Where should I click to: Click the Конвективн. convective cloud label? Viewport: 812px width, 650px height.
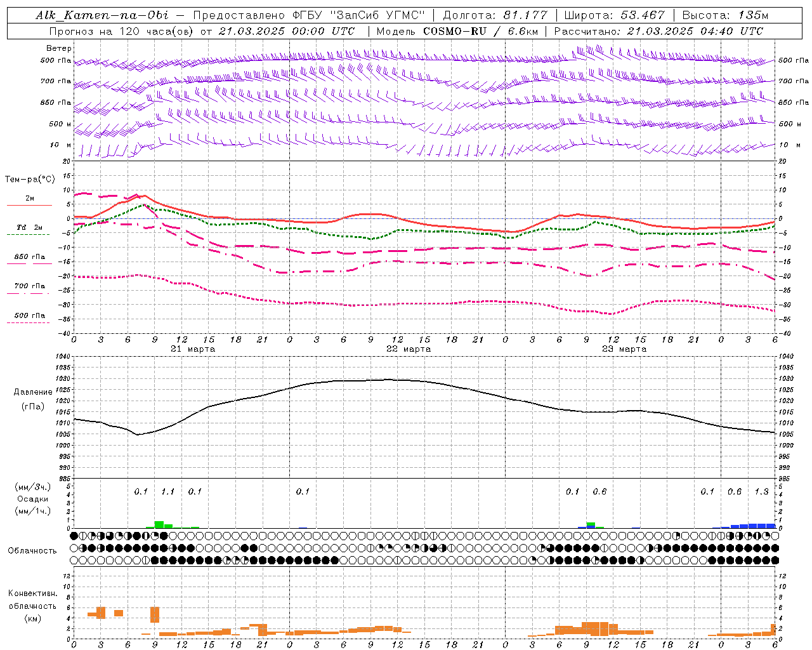coord(32,594)
